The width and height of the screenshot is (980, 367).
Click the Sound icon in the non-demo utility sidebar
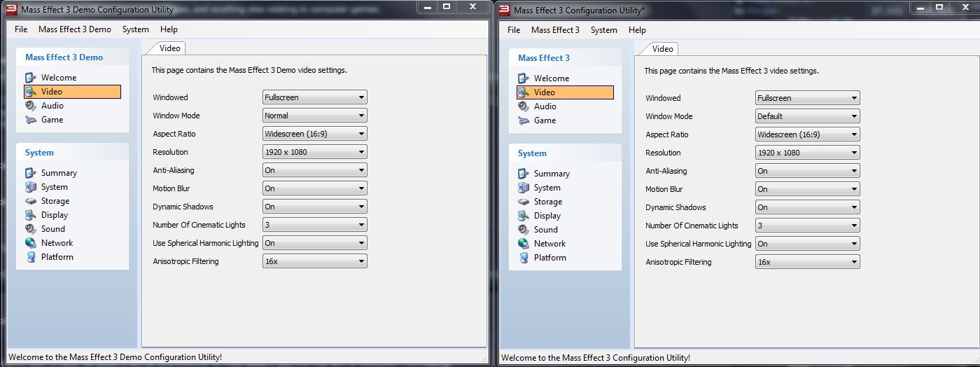524,230
